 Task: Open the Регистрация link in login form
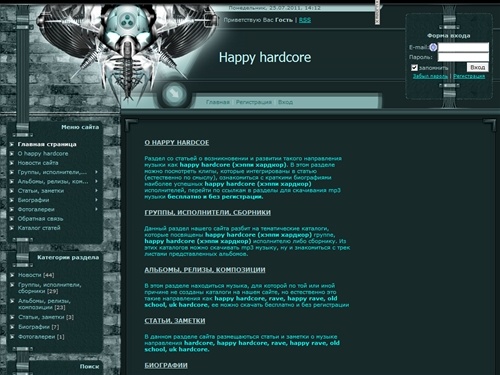[469, 76]
